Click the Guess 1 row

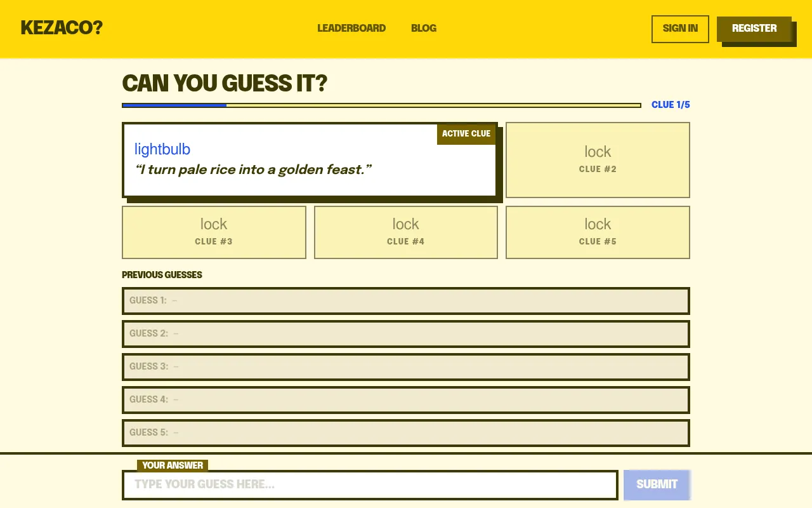(406, 301)
